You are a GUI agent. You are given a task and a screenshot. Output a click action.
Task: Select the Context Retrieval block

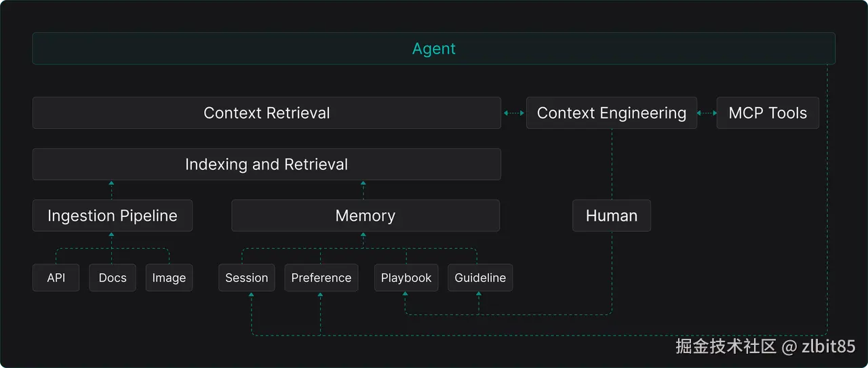pyautogui.click(x=267, y=113)
